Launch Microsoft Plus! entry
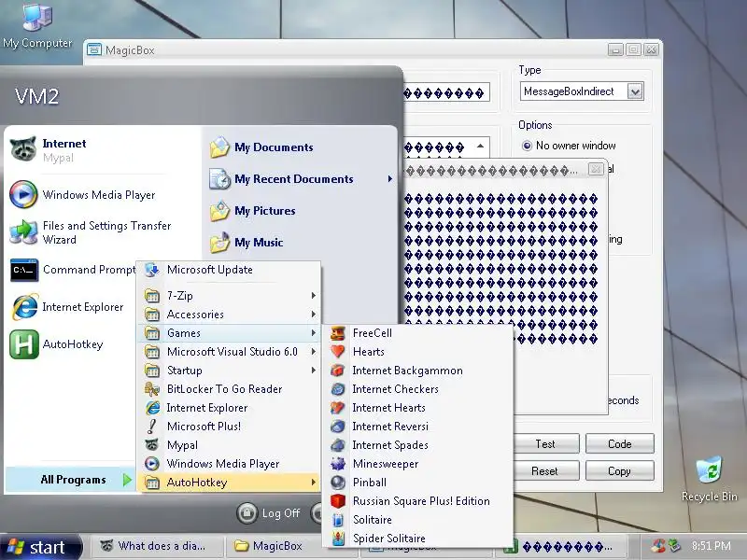747x560 pixels. click(229, 427)
